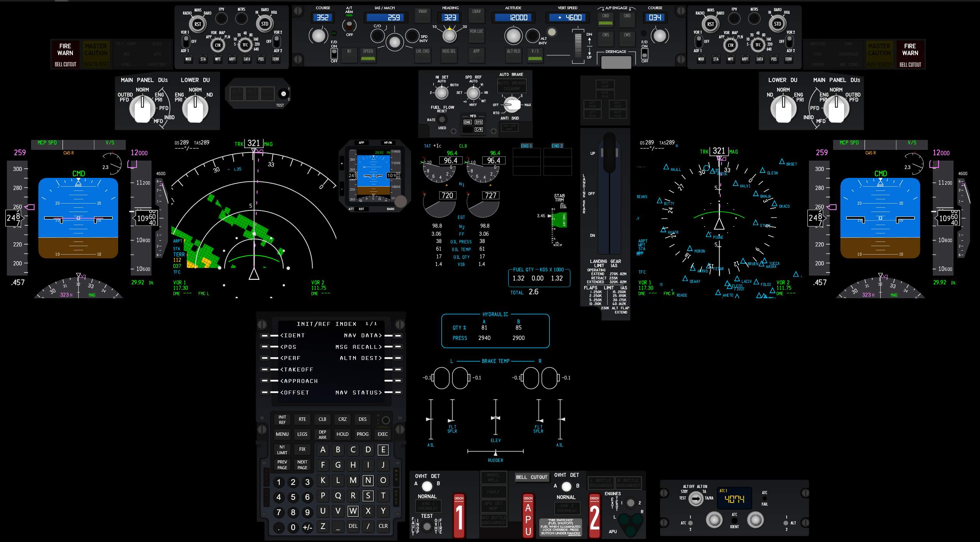This screenshot has height=542, width=980.
Task: Toggle STA button on captain's left EFIS panel
Action: click(203, 59)
